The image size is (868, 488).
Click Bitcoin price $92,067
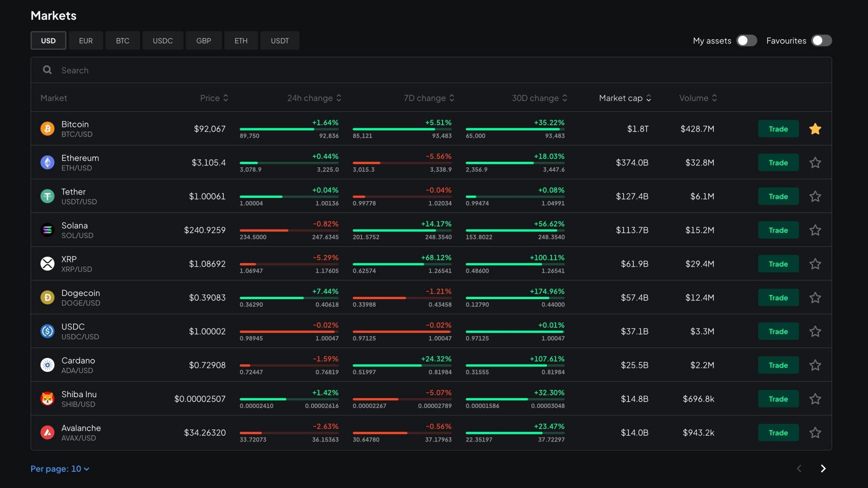[x=210, y=129]
